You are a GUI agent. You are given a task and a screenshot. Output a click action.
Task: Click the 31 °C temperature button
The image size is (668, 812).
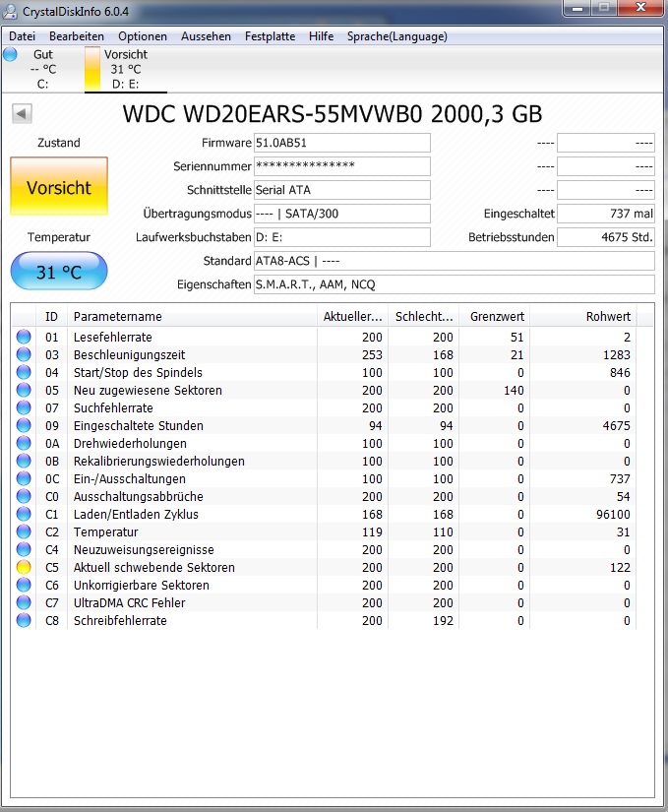(59, 272)
